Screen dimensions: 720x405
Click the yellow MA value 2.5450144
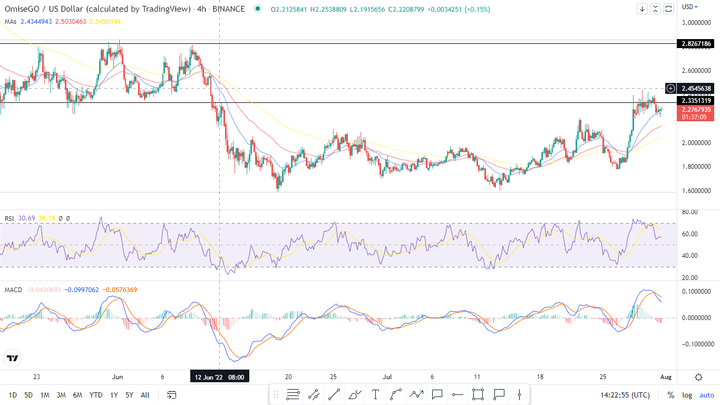(105, 22)
